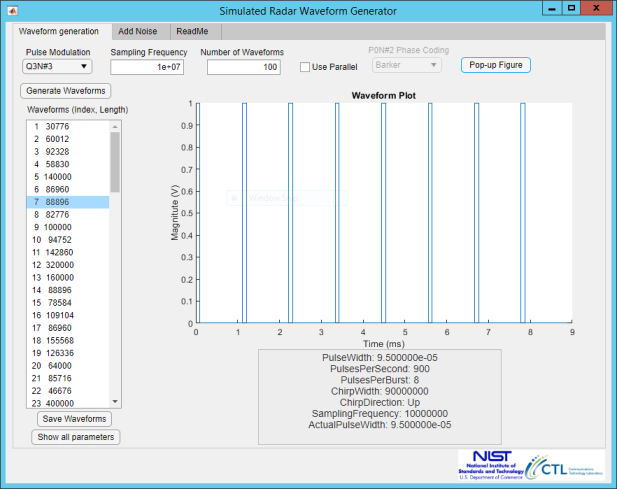This screenshot has width=617, height=489.
Task: Click the PulsesPerBurst: 8 line
Action: tap(380, 380)
